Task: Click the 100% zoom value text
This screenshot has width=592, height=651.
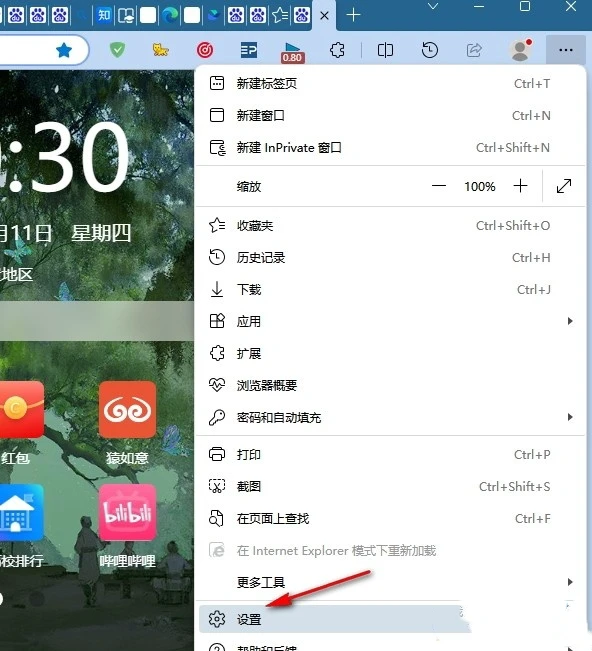Action: [480, 186]
